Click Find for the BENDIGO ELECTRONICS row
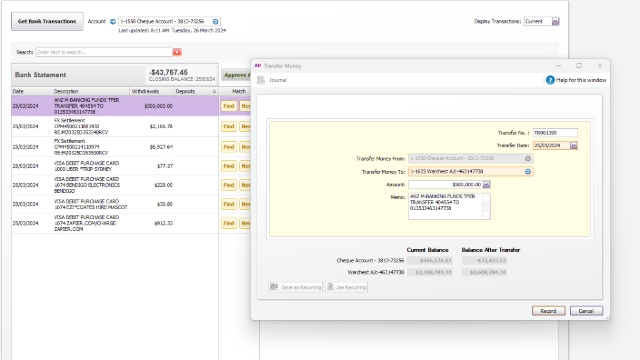640x360 pixels. coord(229,185)
